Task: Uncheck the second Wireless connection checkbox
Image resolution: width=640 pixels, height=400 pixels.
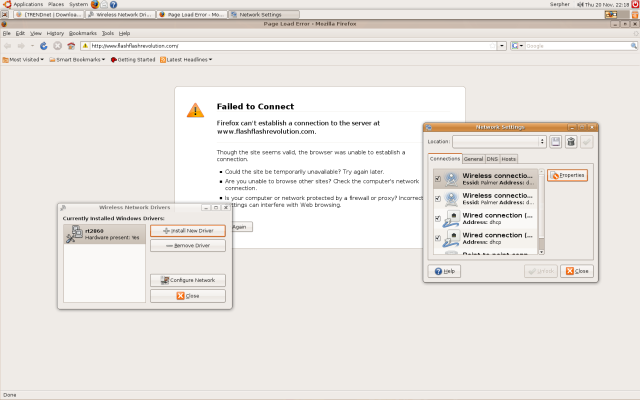Action: coord(438,199)
